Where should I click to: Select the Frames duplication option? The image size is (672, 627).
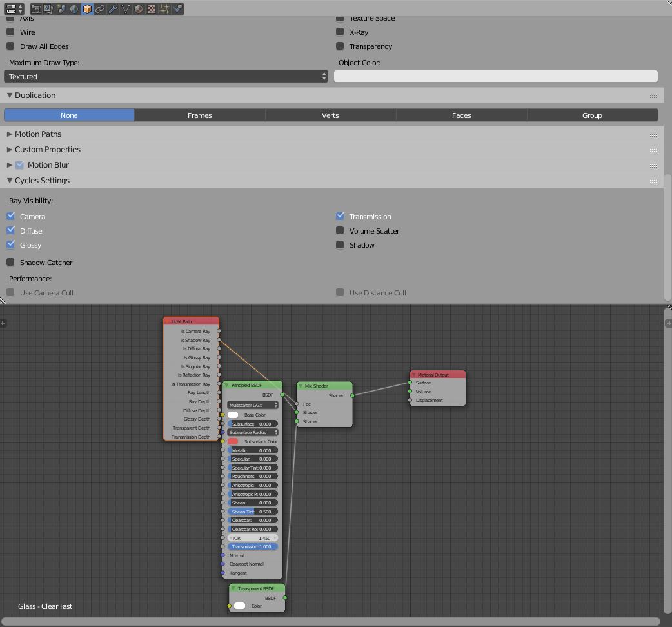(x=200, y=115)
